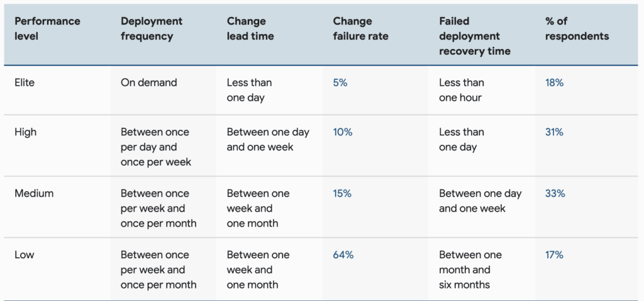Click the "High" performance level cell
644x301 pixels.
click(x=26, y=132)
